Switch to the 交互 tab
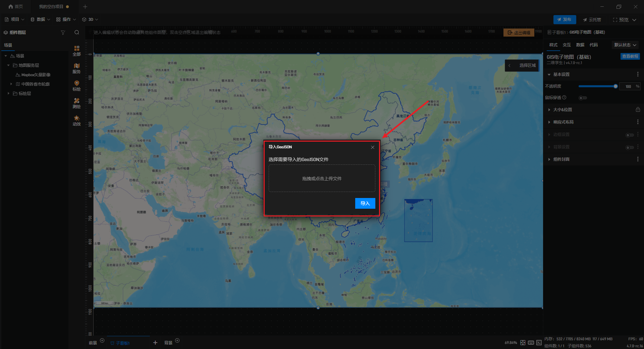Viewport: 644px width, 349px height. pos(567,45)
